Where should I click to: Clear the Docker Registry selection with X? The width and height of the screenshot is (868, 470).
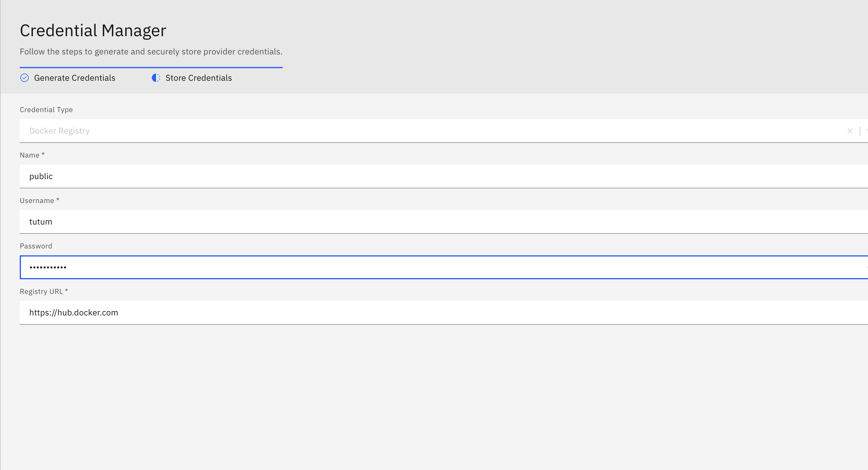click(x=850, y=131)
